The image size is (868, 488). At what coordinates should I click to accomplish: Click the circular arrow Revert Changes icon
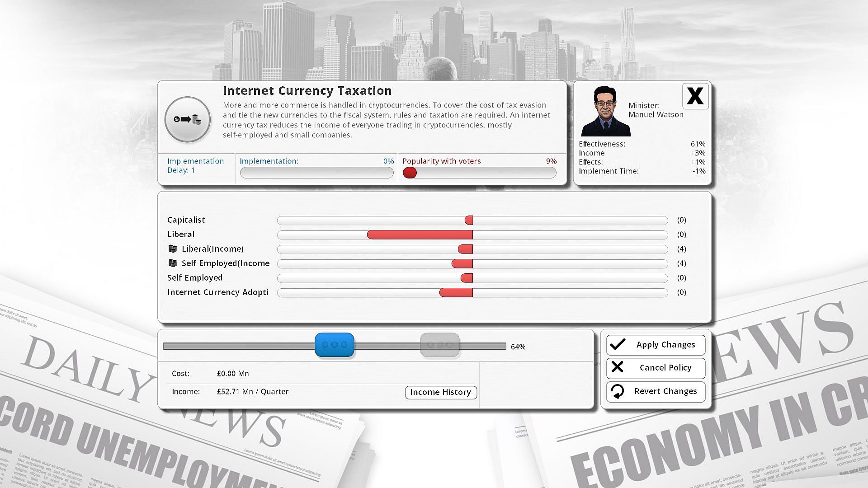point(618,391)
